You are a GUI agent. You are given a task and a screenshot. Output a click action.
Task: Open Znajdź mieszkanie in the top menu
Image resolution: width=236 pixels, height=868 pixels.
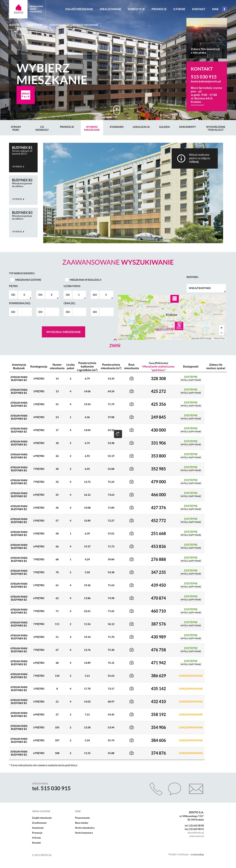[79, 9]
